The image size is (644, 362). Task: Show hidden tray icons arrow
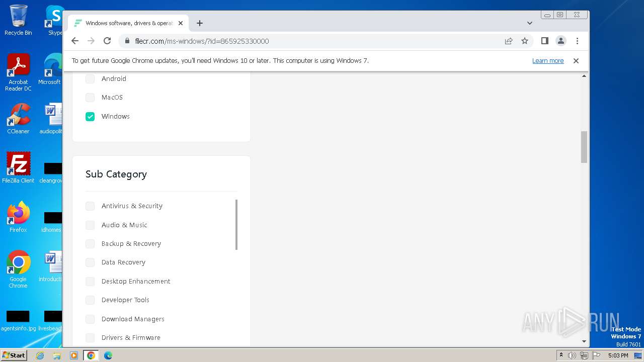(561, 355)
